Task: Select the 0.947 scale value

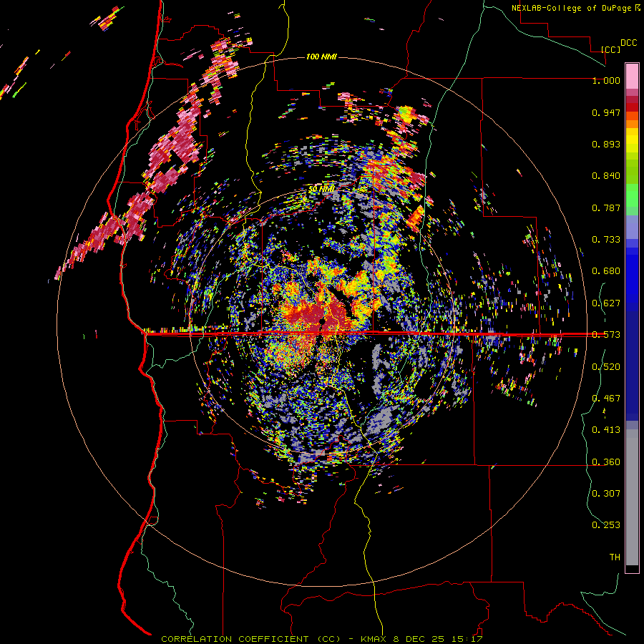Action: 606,112
